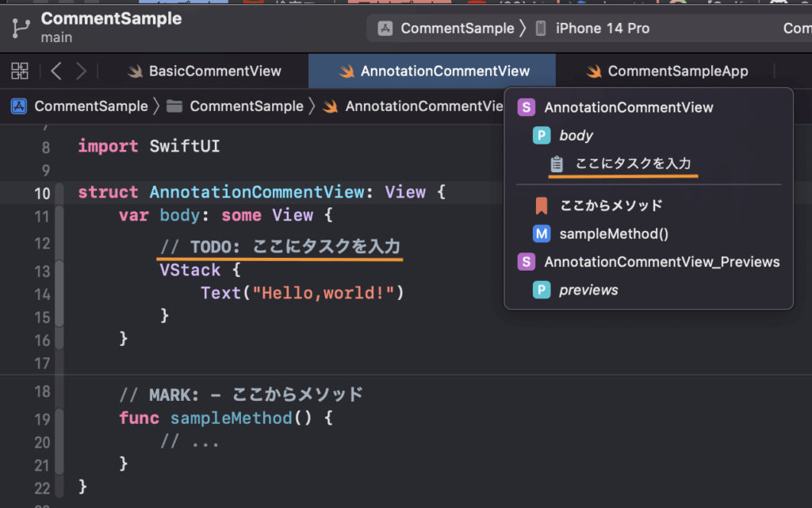Click S icon beside AnnotationCommentView_Previews

[527, 262]
